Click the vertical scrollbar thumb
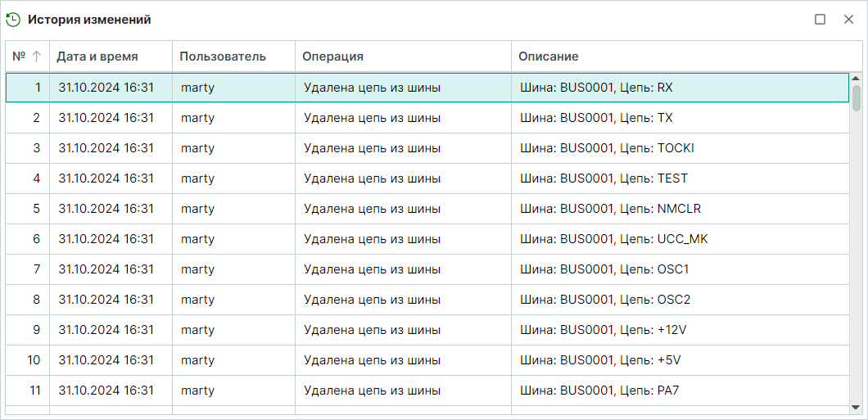Image resolution: width=868 pixels, height=420 pixels. pos(856,97)
